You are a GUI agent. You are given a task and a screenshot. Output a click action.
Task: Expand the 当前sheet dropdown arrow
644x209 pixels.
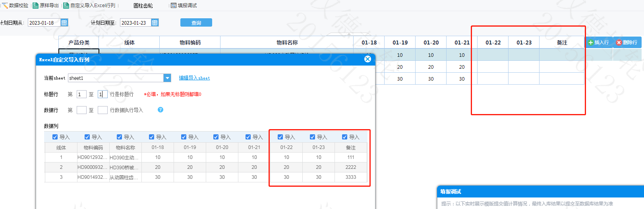(167, 78)
